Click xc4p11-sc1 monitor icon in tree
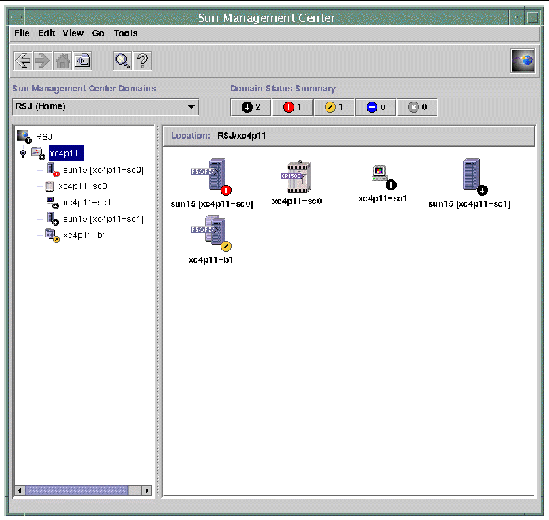The width and height of the screenshot is (549, 520). click(x=53, y=202)
